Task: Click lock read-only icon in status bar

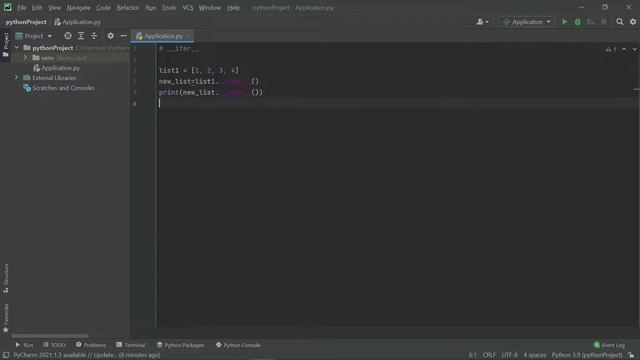Action: pos(631,355)
